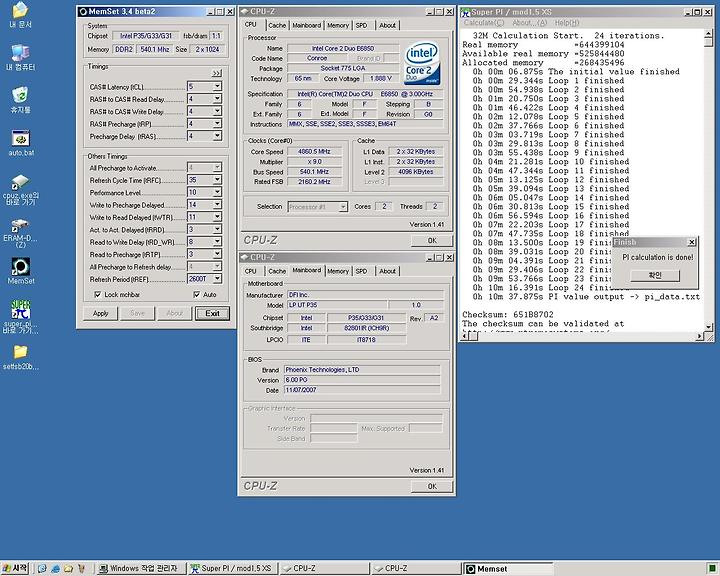This screenshot has height=576, width=720.
Task: Open the My Computer desktop icon
Action: click(x=20, y=57)
